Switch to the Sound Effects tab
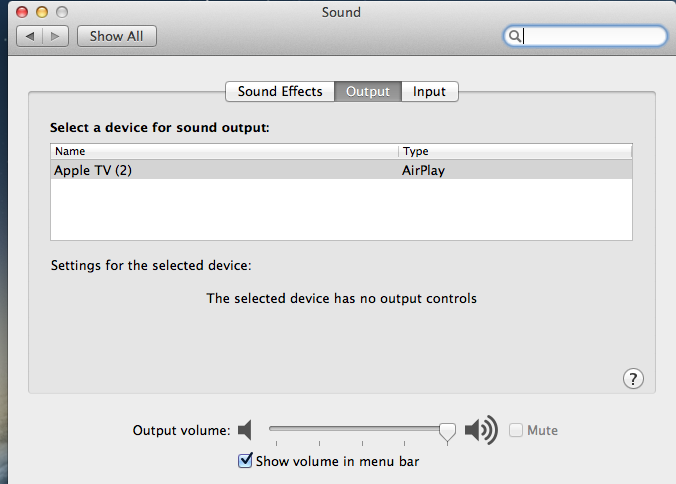 (280, 91)
